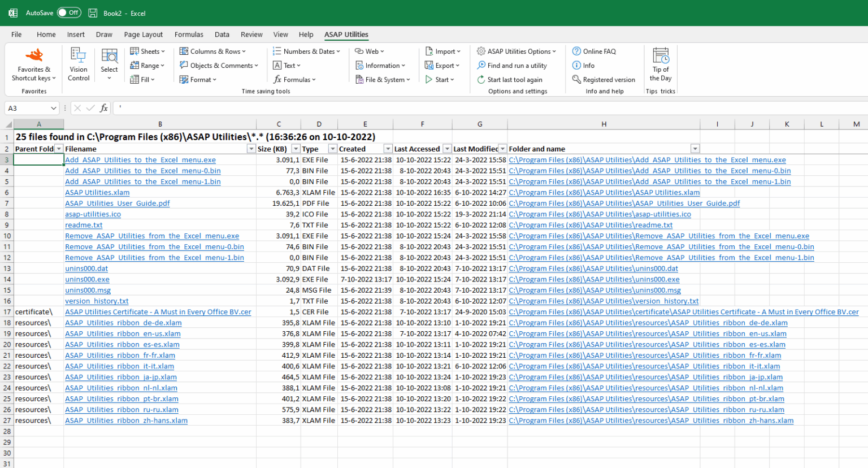Image resolution: width=868 pixels, height=468 pixels.
Task: Switch to the Home tab
Action: [46, 34]
